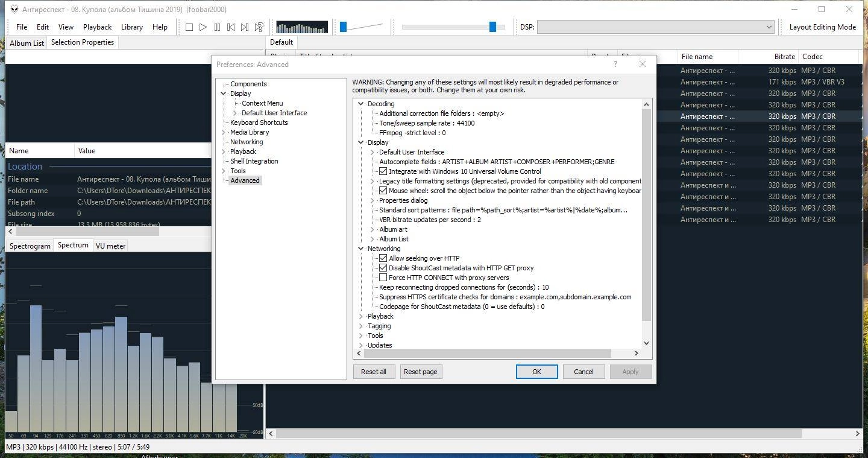Image resolution: width=868 pixels, height=458 pixels.
Task: Expand Media Library in the preferences tree
Action: pos(224,132)
